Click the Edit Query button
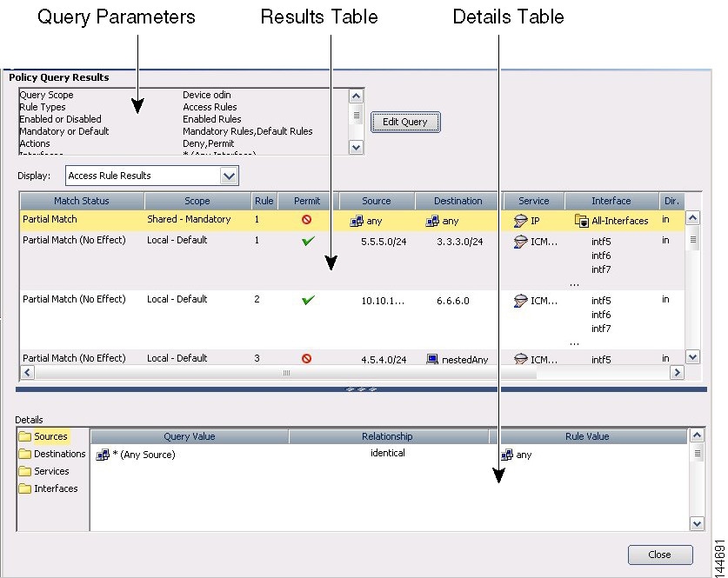728x578 pixels. [405, 122]
